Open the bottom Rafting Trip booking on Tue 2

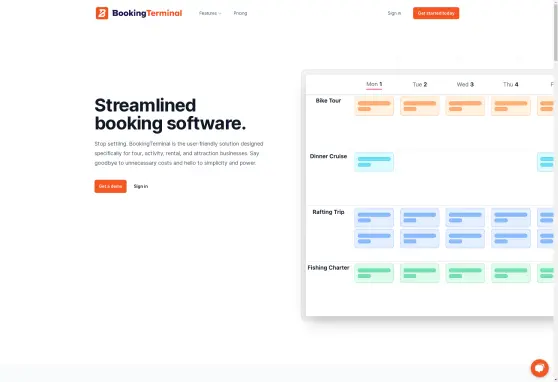420,238
